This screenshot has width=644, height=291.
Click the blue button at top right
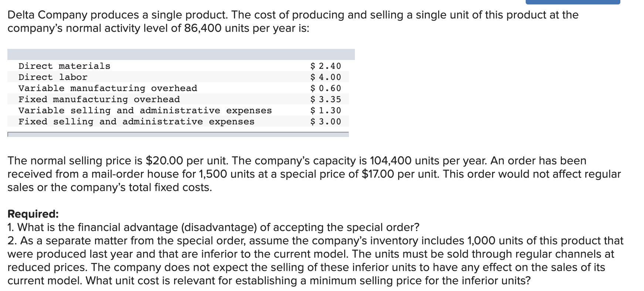tap(573, 2)
